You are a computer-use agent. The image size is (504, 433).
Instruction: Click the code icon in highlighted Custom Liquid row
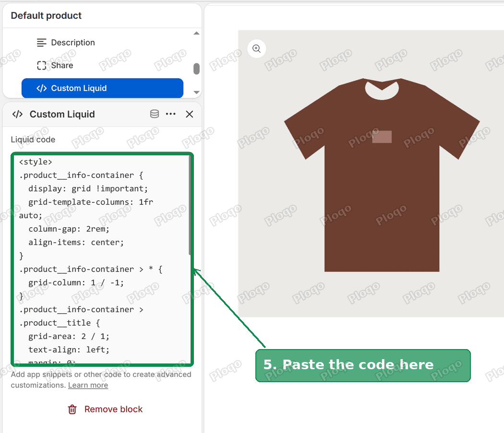coord(41,88)
